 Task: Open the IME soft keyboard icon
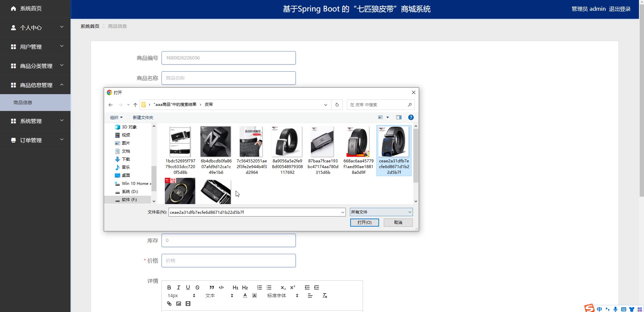click(624, 309)
